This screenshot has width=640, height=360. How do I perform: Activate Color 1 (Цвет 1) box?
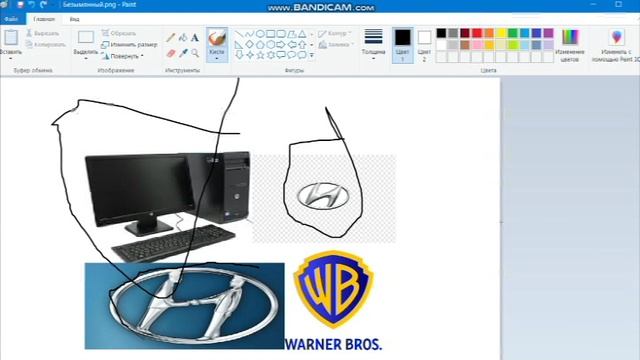click(x=402, y=45)
